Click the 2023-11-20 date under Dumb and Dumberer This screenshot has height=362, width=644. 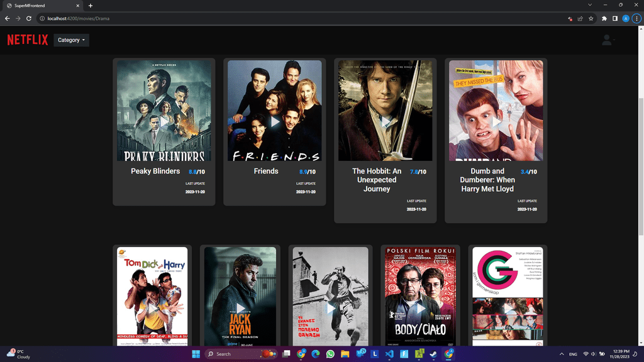[x=528, y=209]
